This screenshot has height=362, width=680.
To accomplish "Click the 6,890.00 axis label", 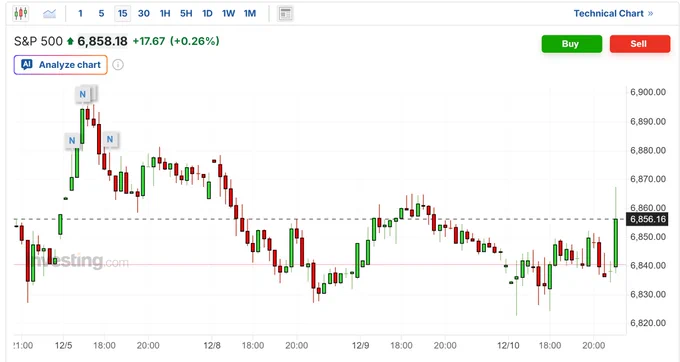I will (647, 121).
